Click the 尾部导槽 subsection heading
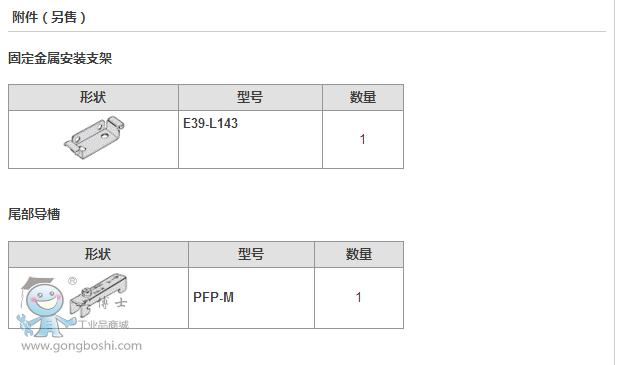Image resolution: width=618 pixels, height=365 pixels. [x=34, y=214]
